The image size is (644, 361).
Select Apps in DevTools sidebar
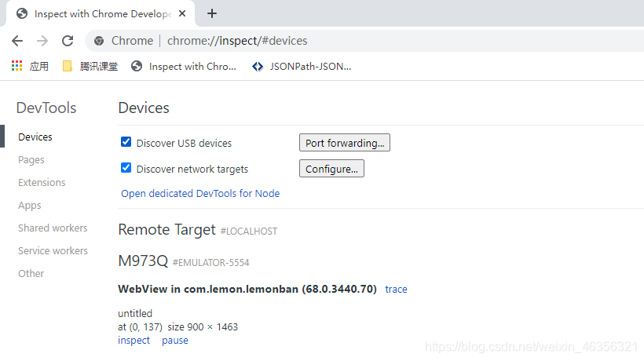pos(30,205)
